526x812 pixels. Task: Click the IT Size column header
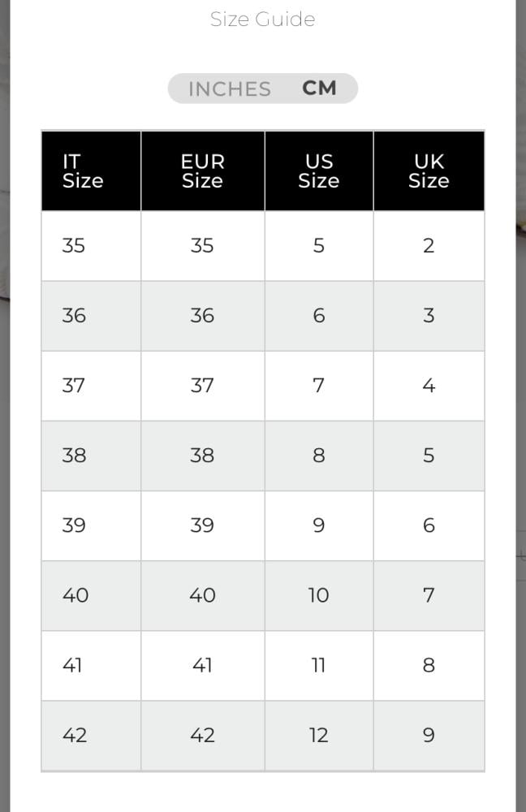[x=91, y=171]
